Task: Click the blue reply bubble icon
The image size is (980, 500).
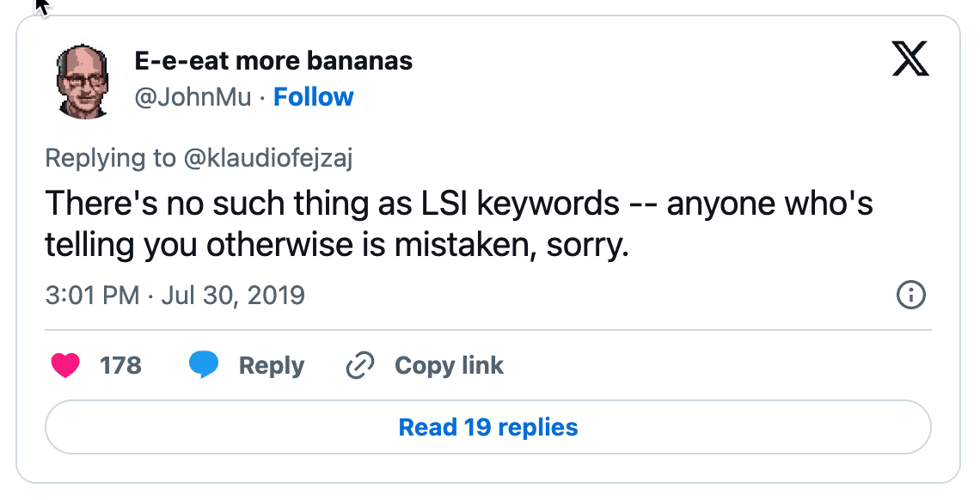Action: pyautogui.click(x=203, y=366)
